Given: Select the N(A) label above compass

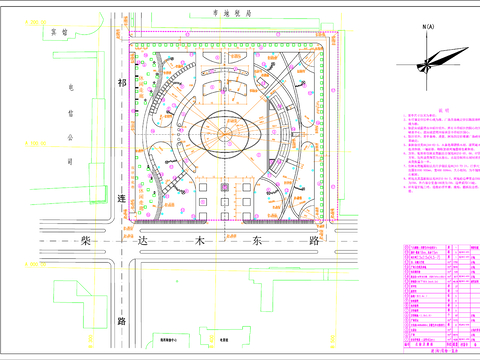Looking at the screenshot, I should point(428,27).
